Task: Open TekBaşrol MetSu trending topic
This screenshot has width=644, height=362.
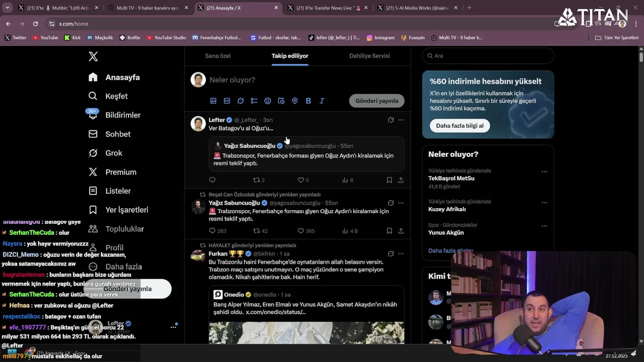Action: (x=451, y=178)
